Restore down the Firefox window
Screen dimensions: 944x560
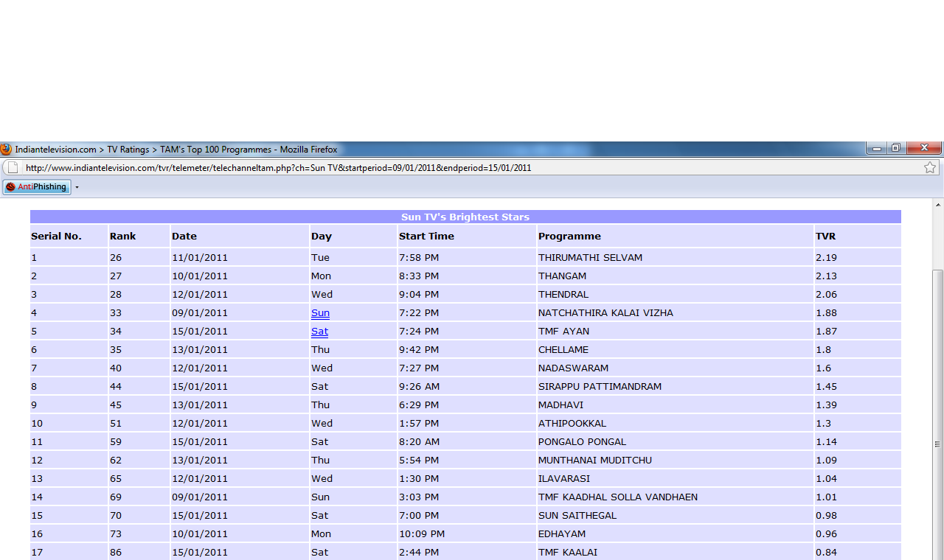pos(896,148)
